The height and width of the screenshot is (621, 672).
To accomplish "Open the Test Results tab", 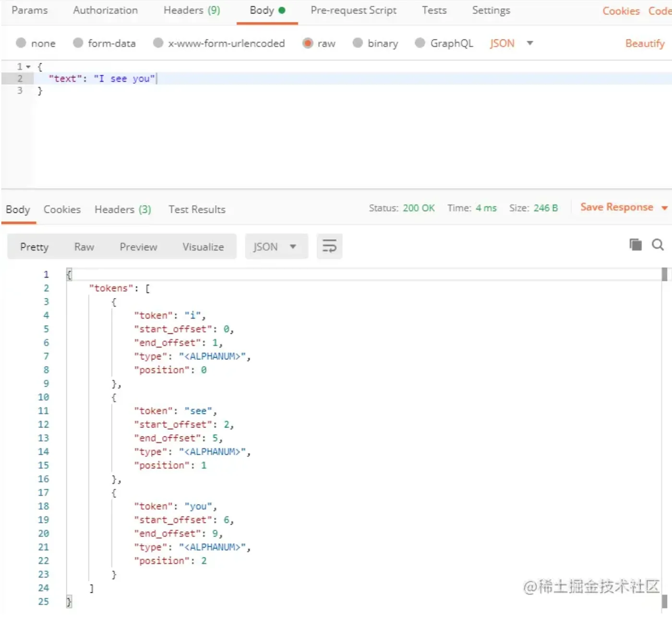I will coord(197,209).
